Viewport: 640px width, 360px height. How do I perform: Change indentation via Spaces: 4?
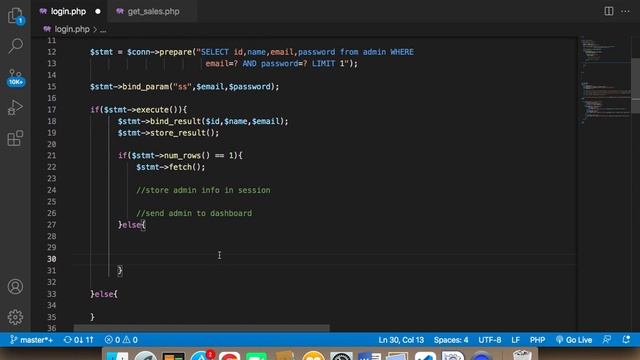click(451, 340)
